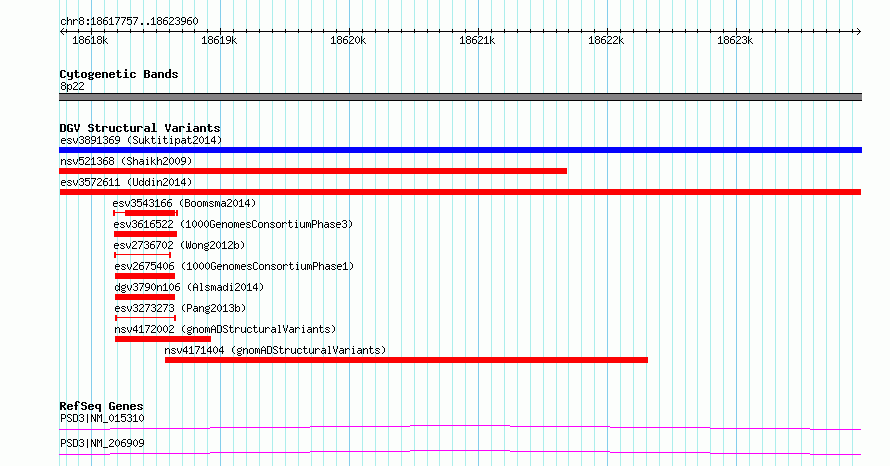Click the RefSeq Genes track title
This screenshot has height=466, width=890.
click(x=102, y=406)
